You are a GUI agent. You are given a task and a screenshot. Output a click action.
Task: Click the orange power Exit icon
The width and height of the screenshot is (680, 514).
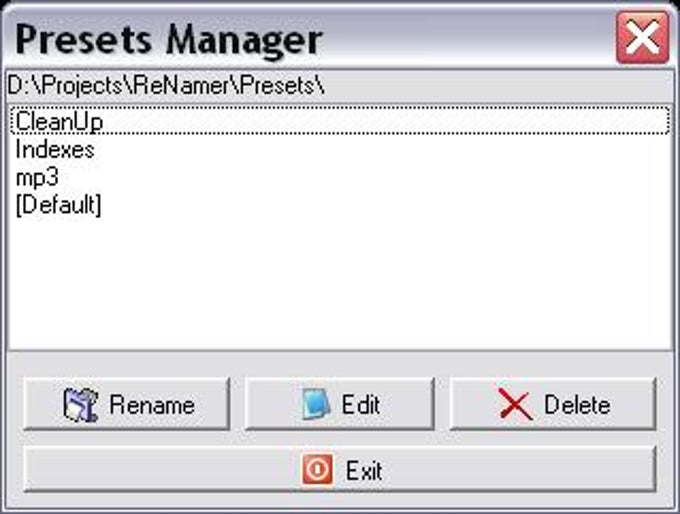coord(318,470)
